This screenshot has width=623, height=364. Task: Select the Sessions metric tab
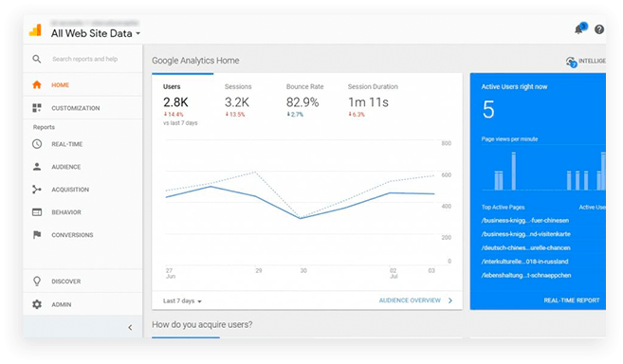coord(238,100)
